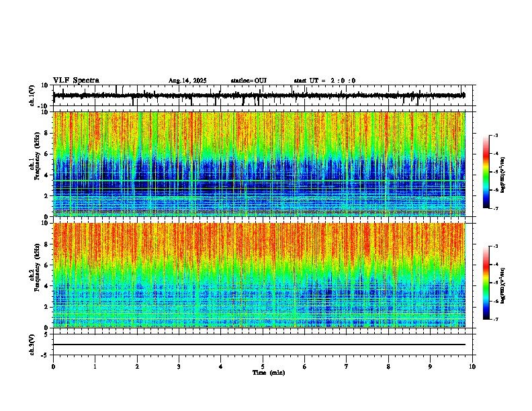Click the time axis tick label "1"
Image resolution: width=532 pixels, height=411 pixels.
[x=95, y=367]
